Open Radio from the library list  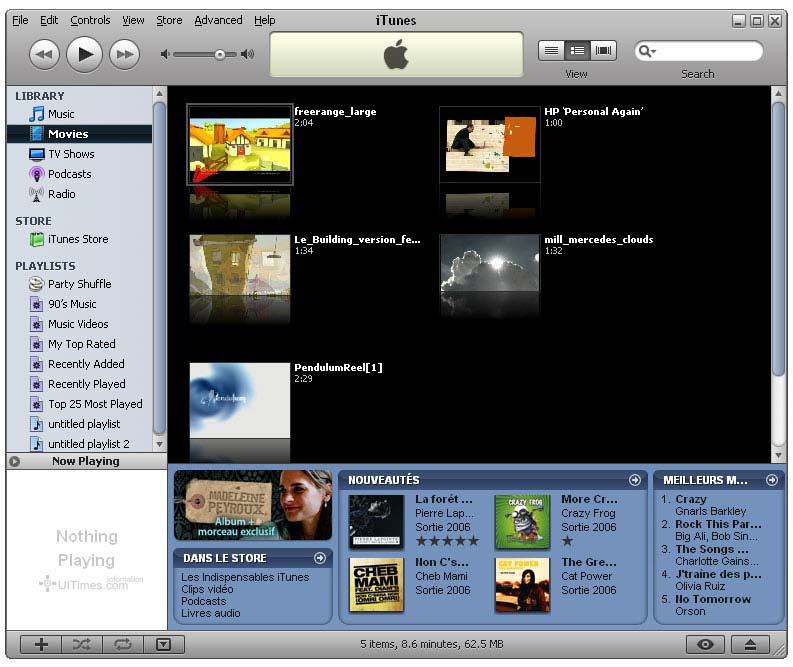click(x=61, y=194)
